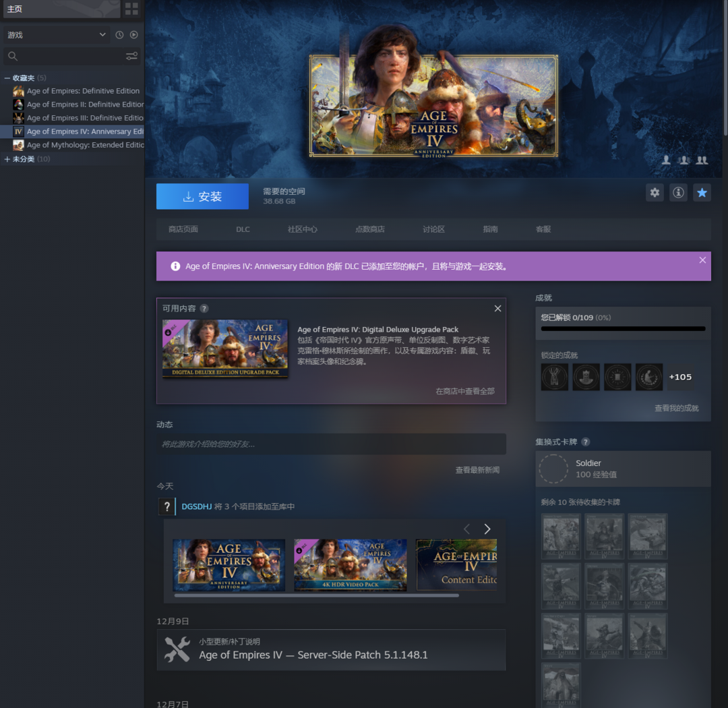Screen dimensions: 728x708
Task: Toggle the favorite star icon
Action: pyautogui.click(x=702, y=193)
